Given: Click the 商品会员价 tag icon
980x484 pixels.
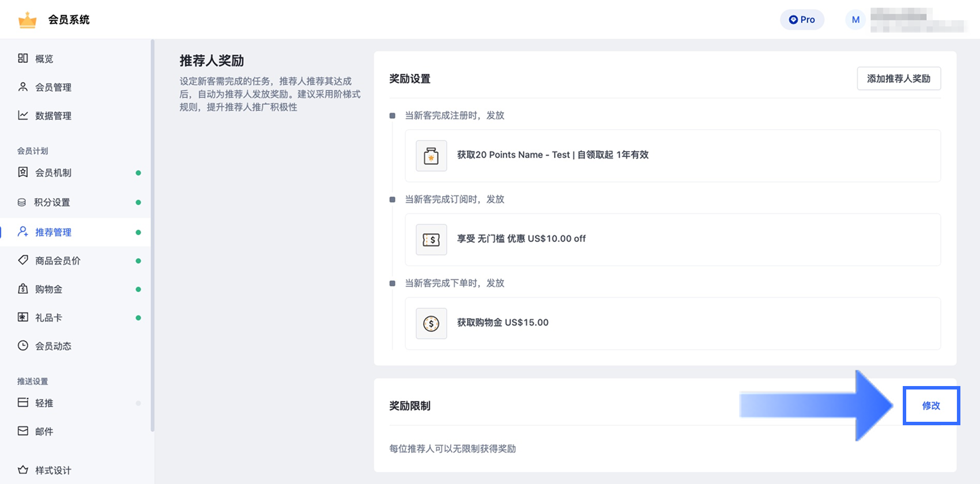Looking at the screenshot, I should click(23, 260).
